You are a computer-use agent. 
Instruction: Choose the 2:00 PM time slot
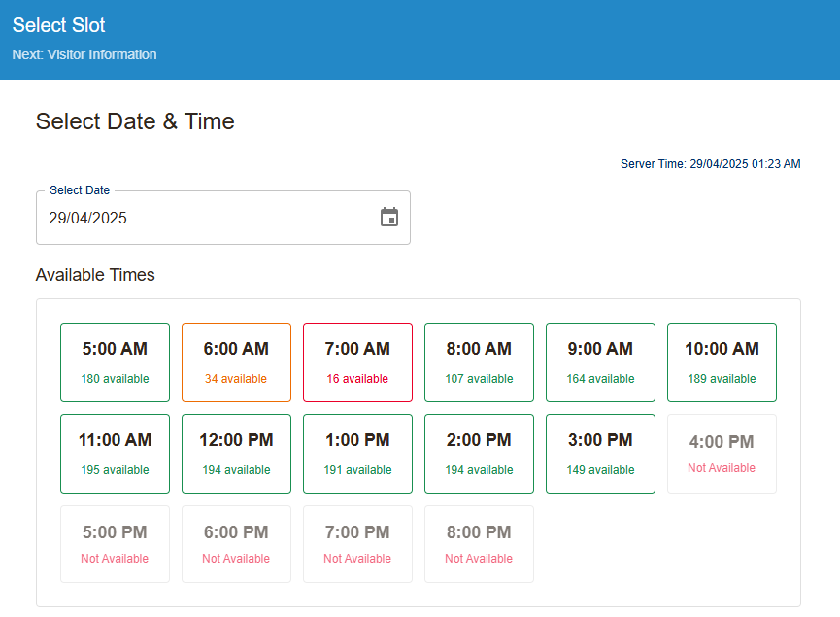point(479,453)
